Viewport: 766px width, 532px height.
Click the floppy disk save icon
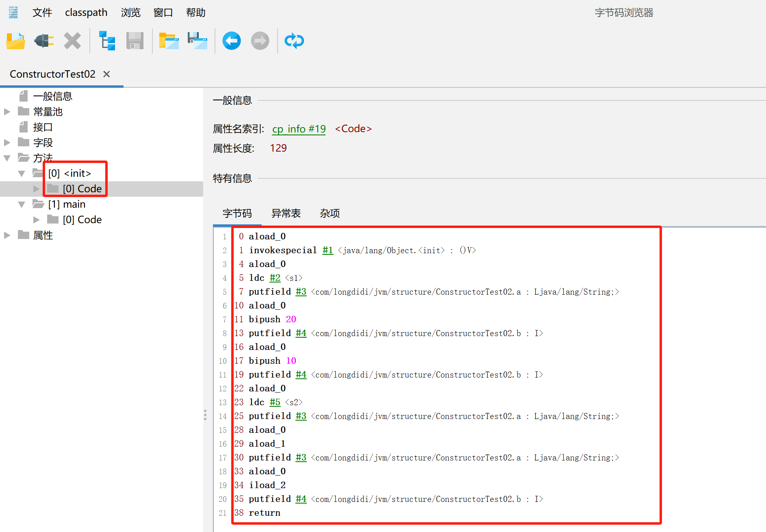135,41
